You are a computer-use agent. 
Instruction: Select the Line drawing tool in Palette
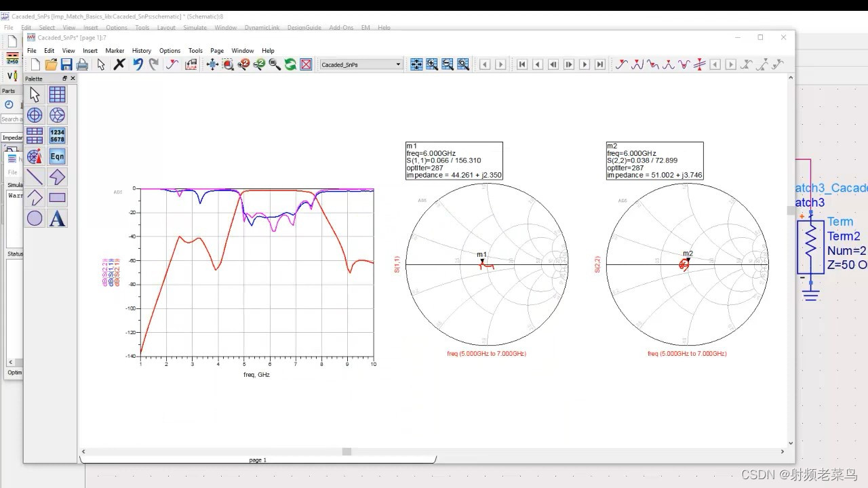coord(35,177)
